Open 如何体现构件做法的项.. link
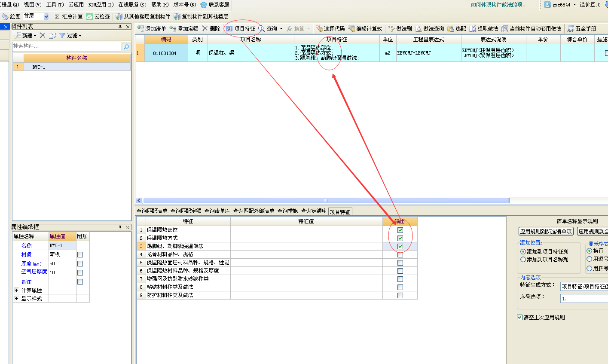 coord(498,5)
